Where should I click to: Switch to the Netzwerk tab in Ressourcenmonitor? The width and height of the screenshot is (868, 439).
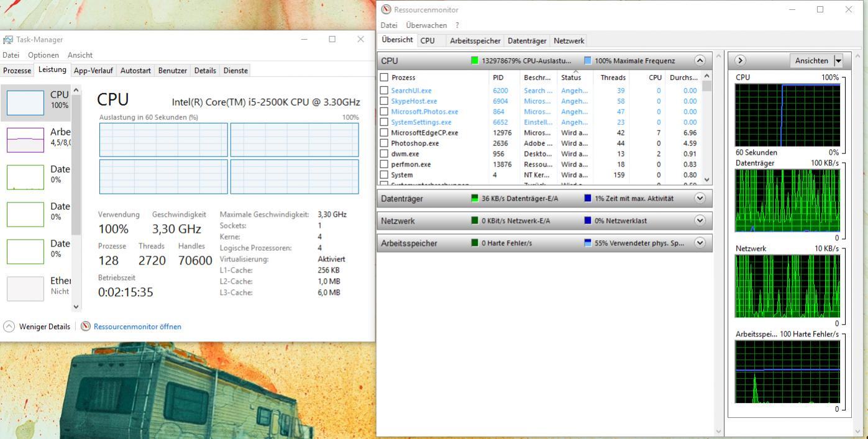[569, 41]
